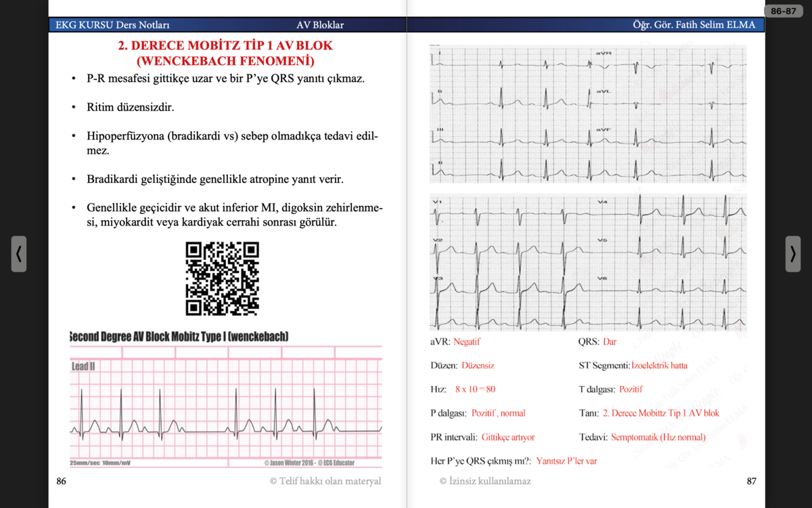This screenshot has height=508, width=812.
Task: Click the Tedavi answer 'Semptomatik (Hız normal)'
Action: point(658,437)
